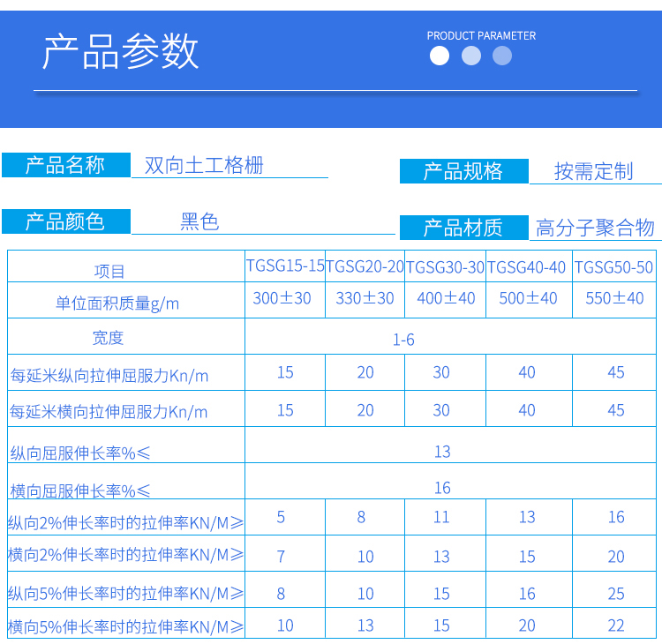Click the 500±40 cell
This screenshot has width=662, height=644.
pos(528,298)
